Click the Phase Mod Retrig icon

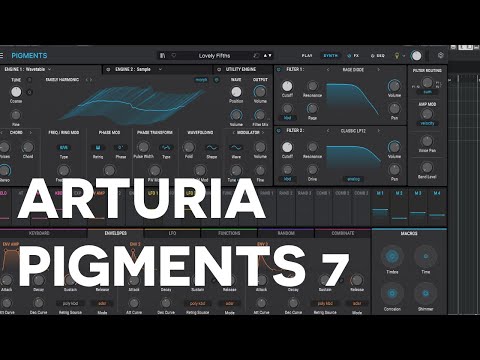click(x=98, y=147)
